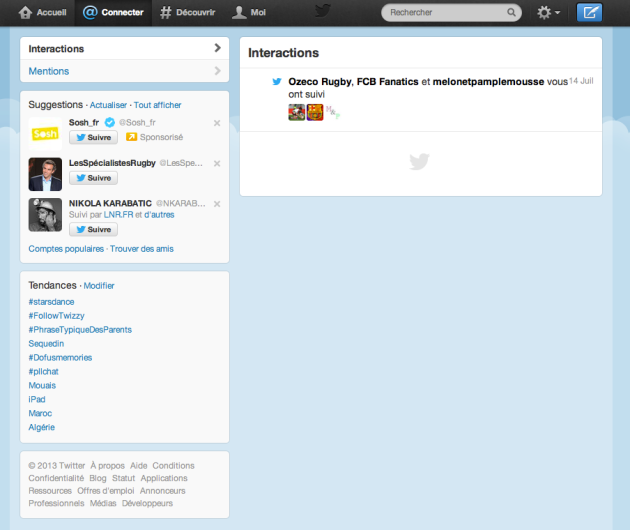Open the Maroc trend
This screenshot has width=630, height=530.
click(40, 413)
